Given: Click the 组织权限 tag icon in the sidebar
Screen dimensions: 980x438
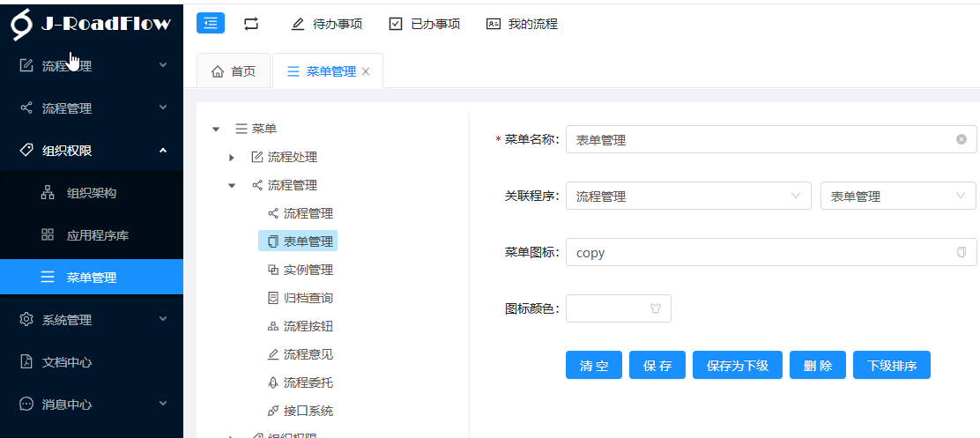Looking at the screenshot, I should (x=26, y=150).
